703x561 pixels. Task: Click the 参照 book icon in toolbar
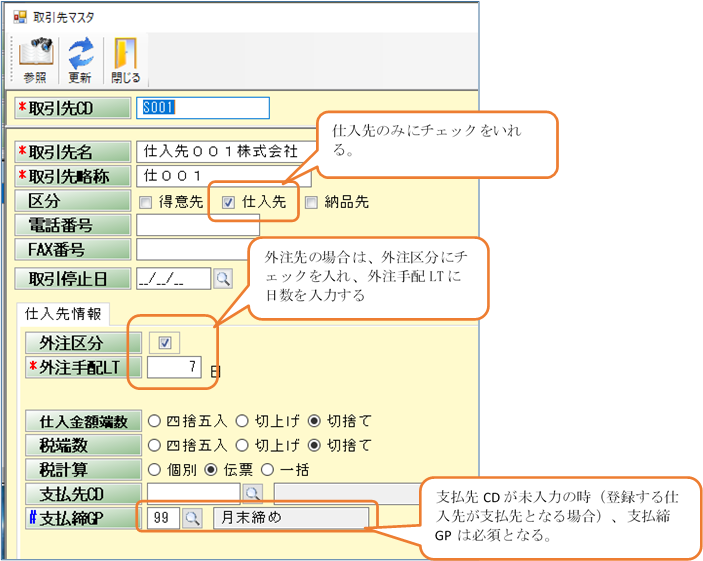[x=36, y=52]
